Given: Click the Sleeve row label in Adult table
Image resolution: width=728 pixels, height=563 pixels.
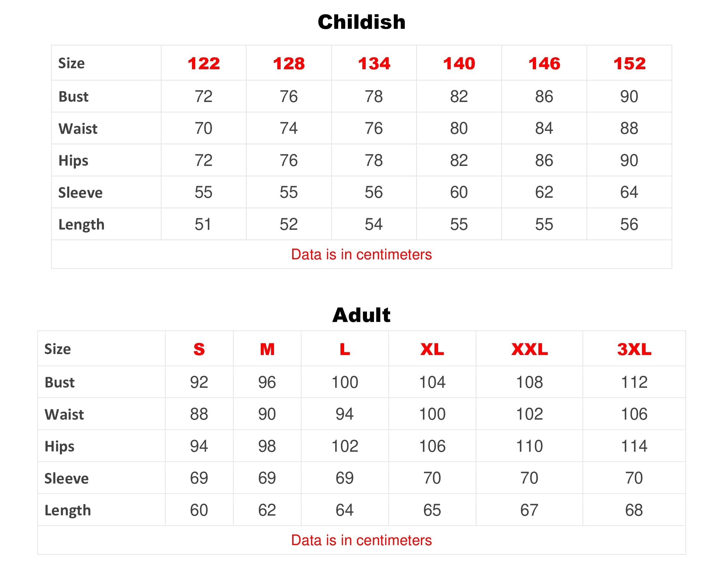Looking at the screenshot, I should [67, 478].
